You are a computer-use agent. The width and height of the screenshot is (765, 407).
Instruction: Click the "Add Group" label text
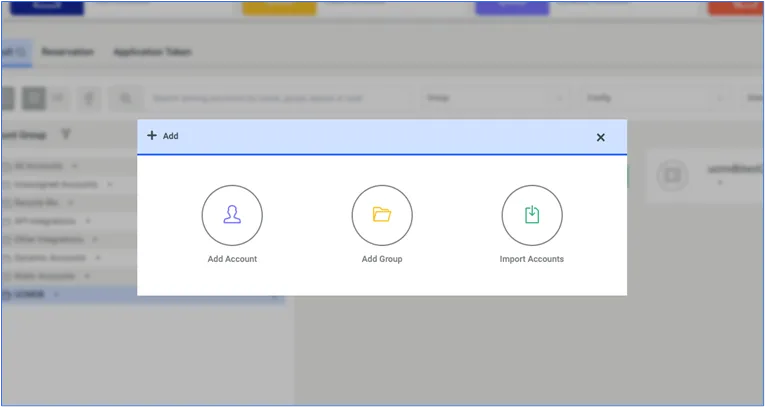coord(382,259)
